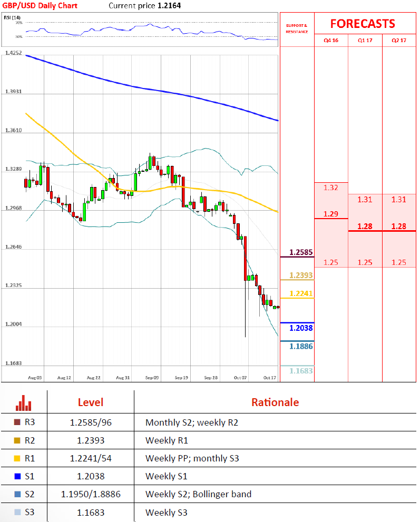Click the 1.2393 level cell in table
The width and height of the screenshot is (420, 522).
point(91,441)
